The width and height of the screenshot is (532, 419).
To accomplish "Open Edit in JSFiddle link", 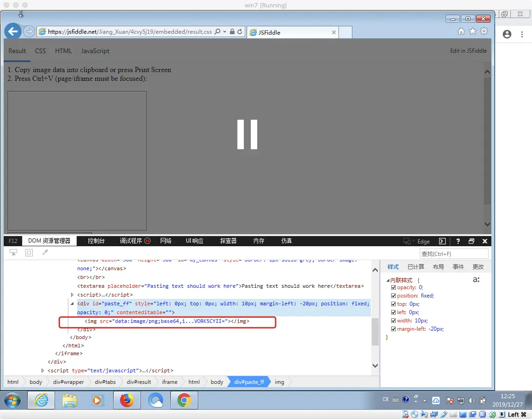I will point(468,50).
